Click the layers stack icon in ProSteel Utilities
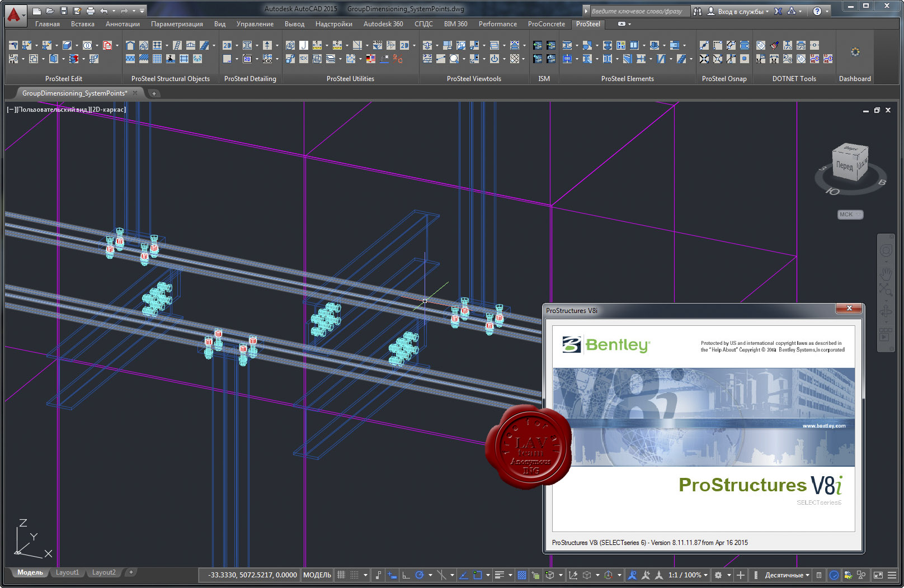904x588 pixels. 331,59
